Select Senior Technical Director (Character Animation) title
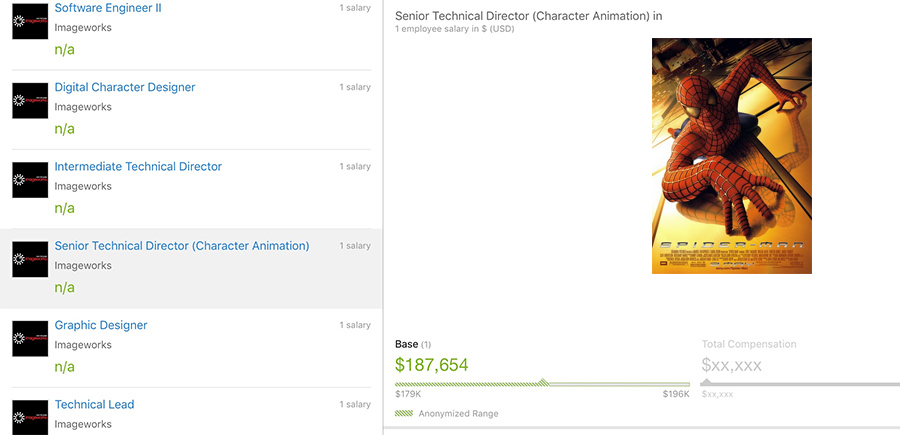 182,246
